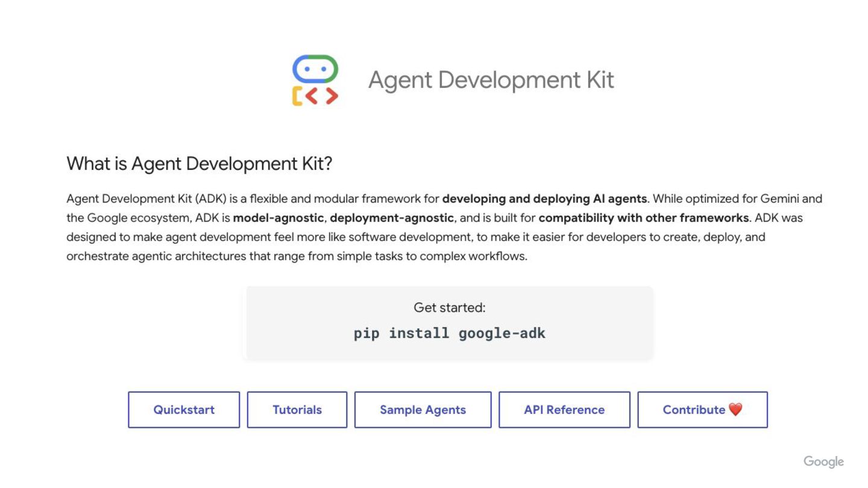This screenshot has height=488, width=868.
Task: Click the "pip install google-adk" command text
Action: pos(450,333)
